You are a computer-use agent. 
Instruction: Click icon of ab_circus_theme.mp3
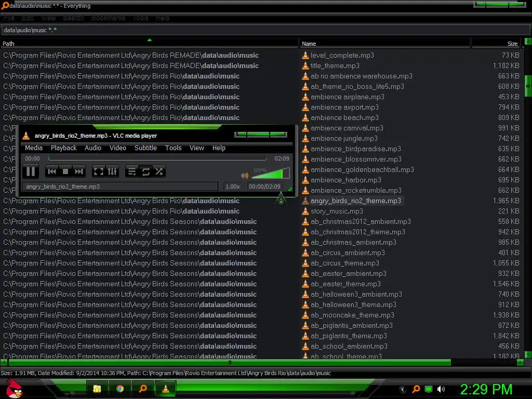pos(305,263)
